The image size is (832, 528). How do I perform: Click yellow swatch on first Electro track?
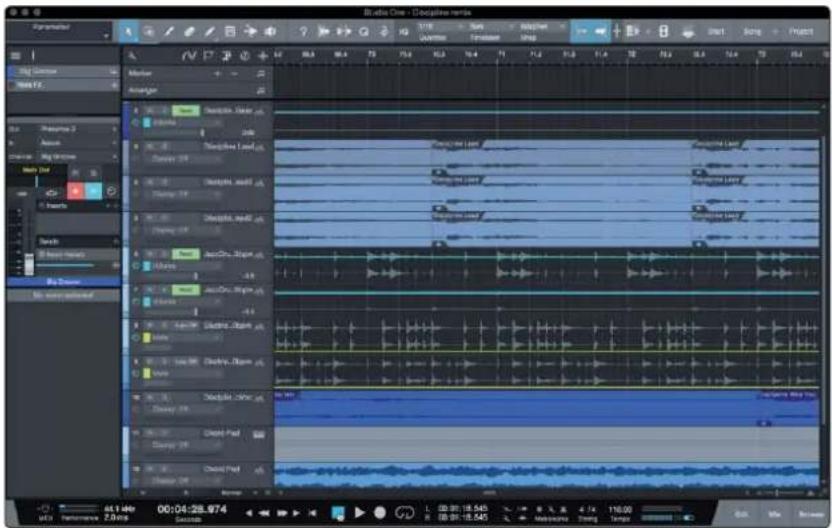(x=147, y=337)
